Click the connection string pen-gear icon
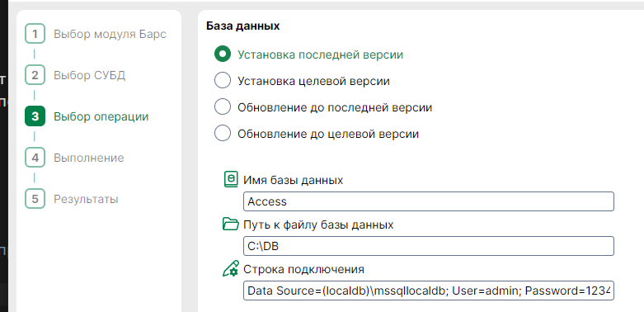 click(230, 268)
